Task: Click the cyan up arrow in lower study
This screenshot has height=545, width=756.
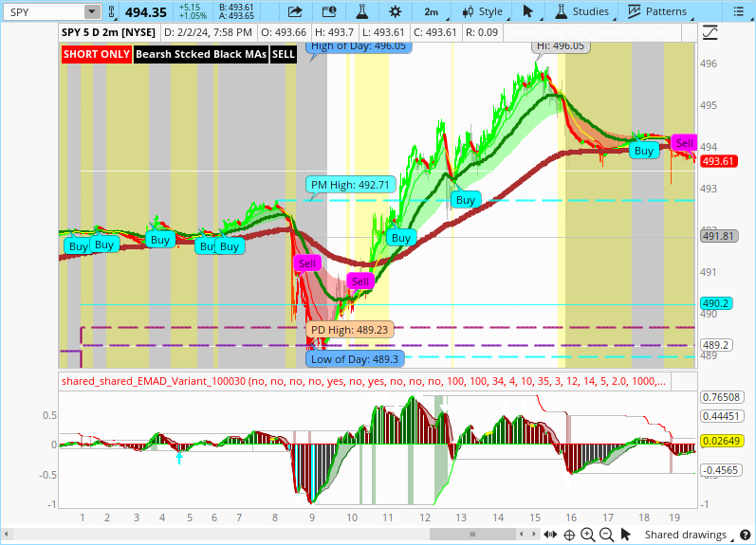Action: tap(179, 457)
